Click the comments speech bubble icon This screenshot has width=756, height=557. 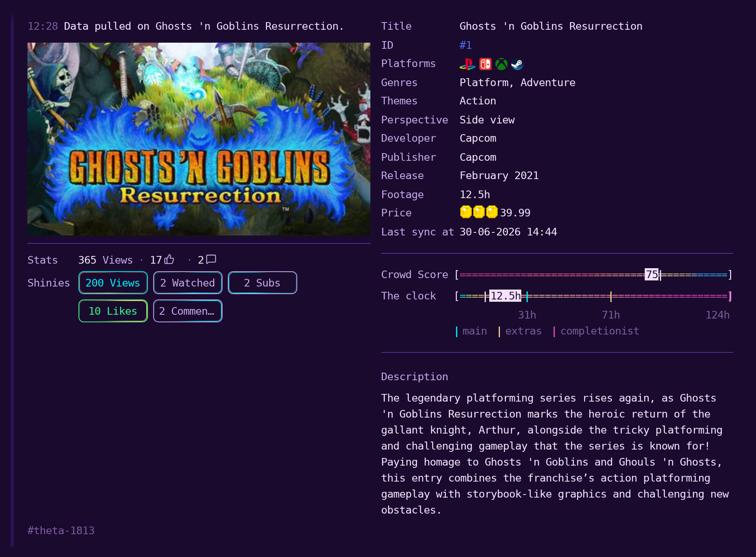pyautogui.click(x=211, y=260)
